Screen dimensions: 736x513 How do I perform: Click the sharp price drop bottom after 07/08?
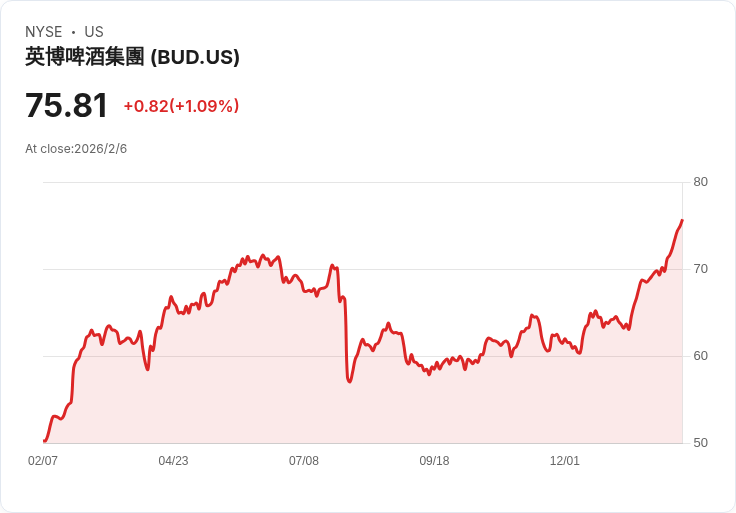(x=349, y=381)
